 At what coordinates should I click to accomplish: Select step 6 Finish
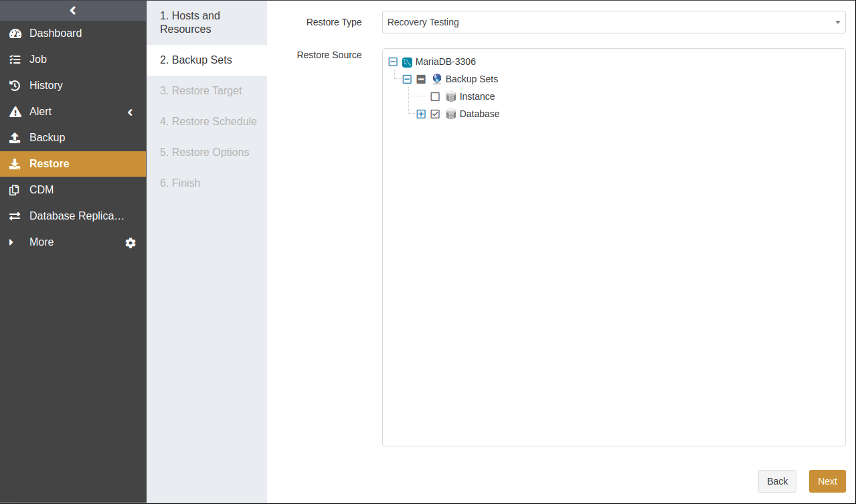(x=207, y=183)
